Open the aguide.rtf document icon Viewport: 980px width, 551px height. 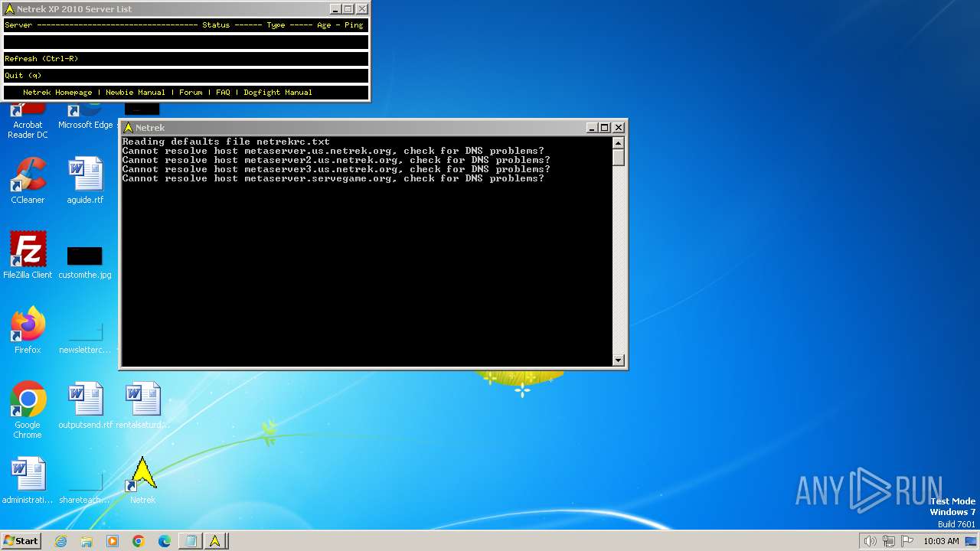(x=85, y=181)
